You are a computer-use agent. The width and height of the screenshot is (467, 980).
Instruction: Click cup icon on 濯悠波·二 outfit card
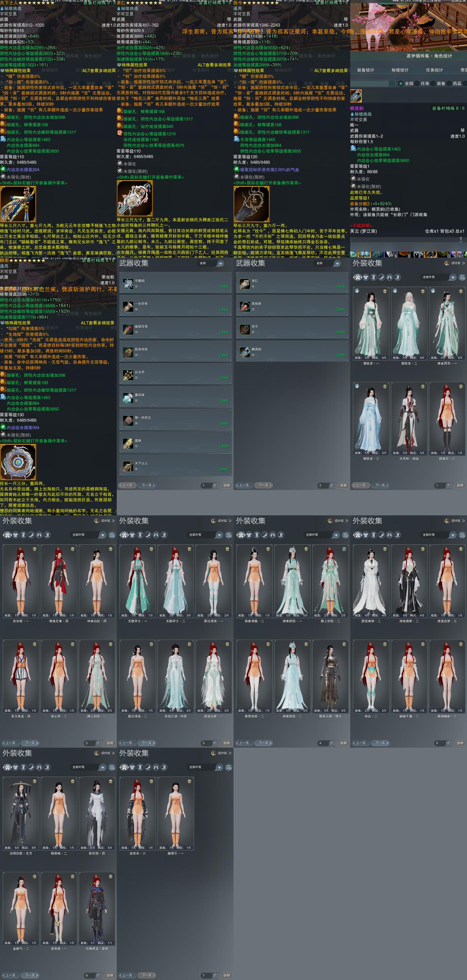point(395,291)
